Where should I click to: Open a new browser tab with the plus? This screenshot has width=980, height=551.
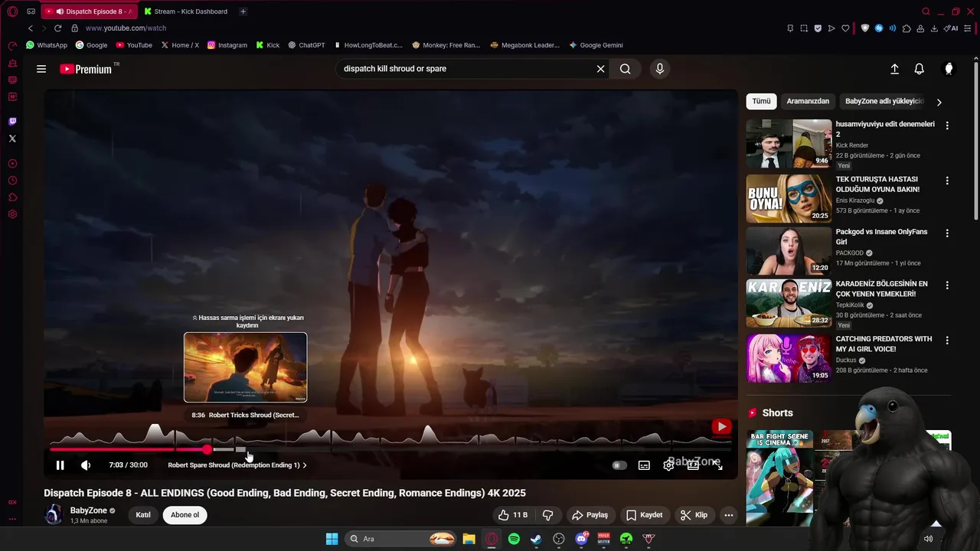(x=243, y=11)
